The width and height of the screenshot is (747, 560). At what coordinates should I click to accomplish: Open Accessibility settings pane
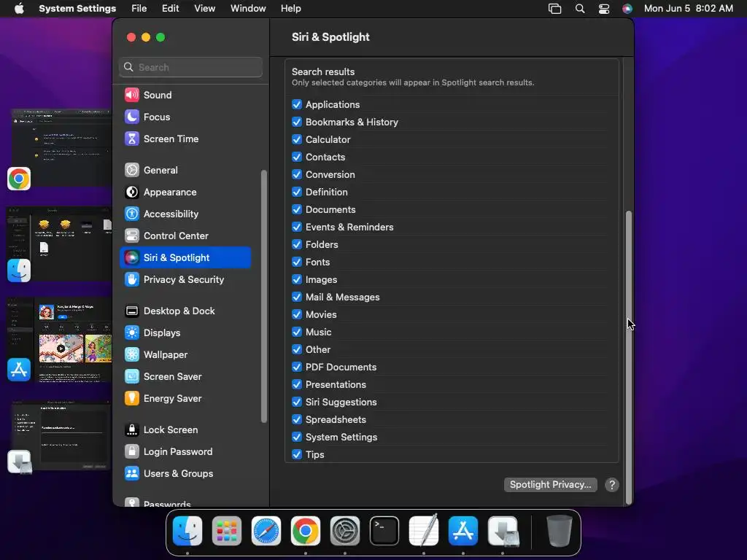(x=185, y=214)
